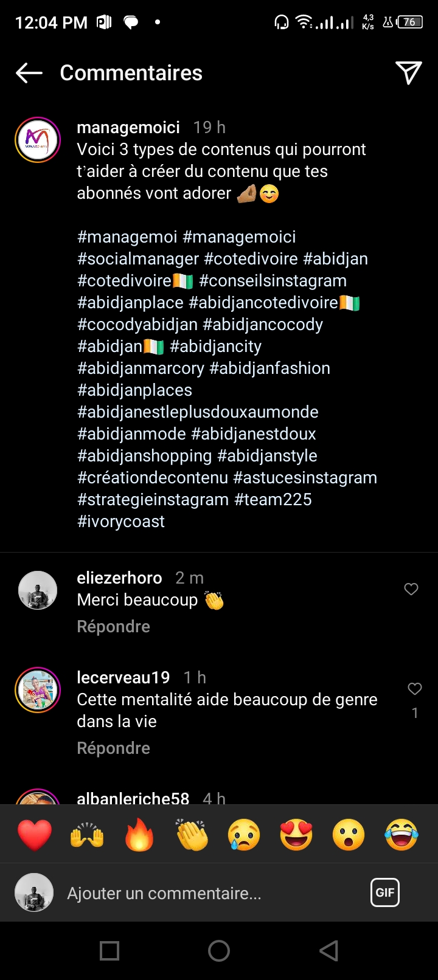Tap the back arrow beside Commentaires
Viewport: 438px width, 980px height.
29,73
